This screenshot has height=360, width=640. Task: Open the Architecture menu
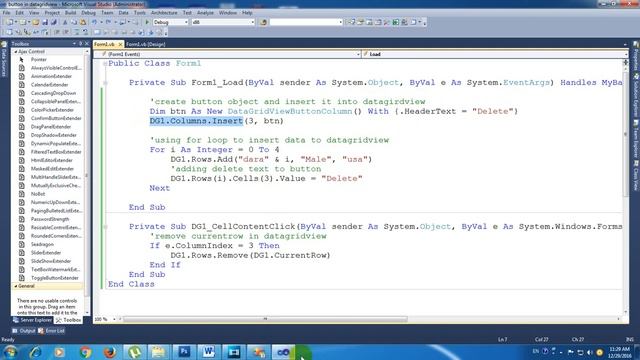click(x=164, y=13)
